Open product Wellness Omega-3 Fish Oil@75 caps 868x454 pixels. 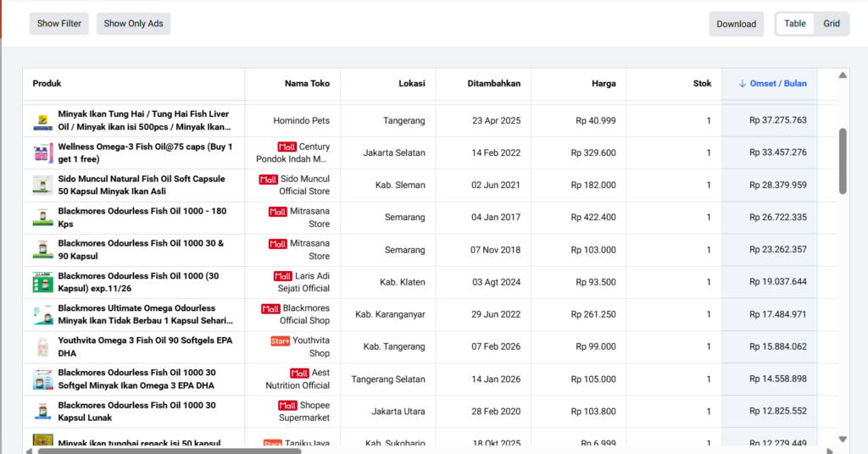tap(145, 152)
